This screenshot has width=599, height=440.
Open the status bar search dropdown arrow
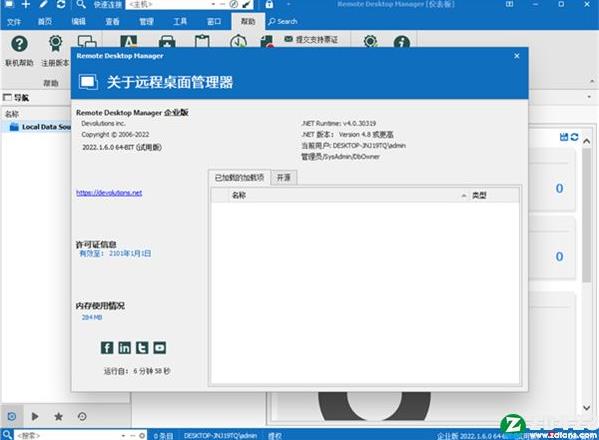123,435
